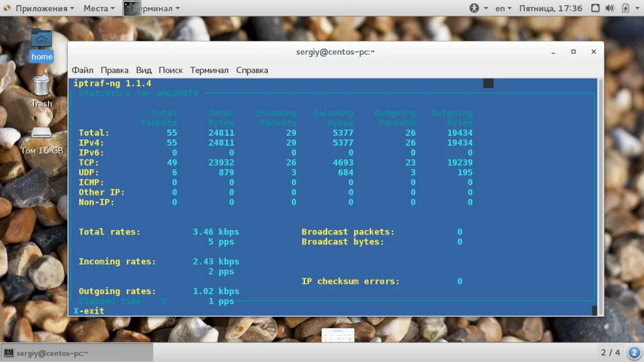Open the Поиск menu

pos(170,70)
